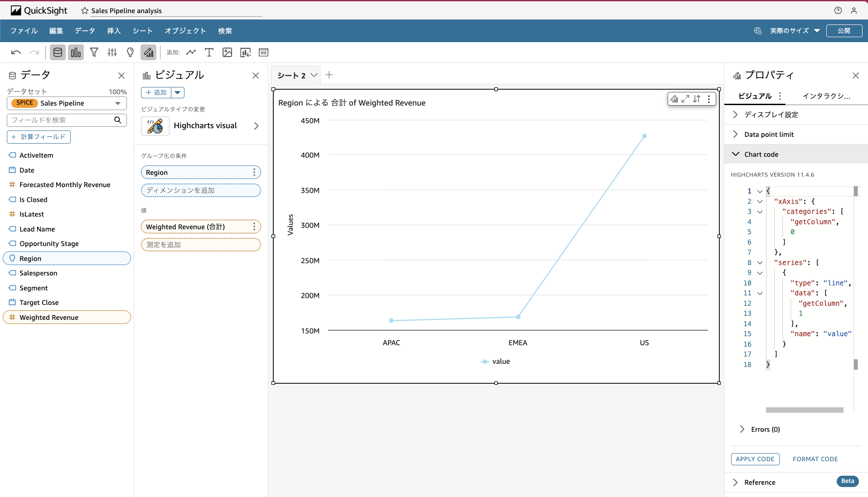Open the オブジェクト menu
The height and width of the screenshot is (497, 868).
185,31
